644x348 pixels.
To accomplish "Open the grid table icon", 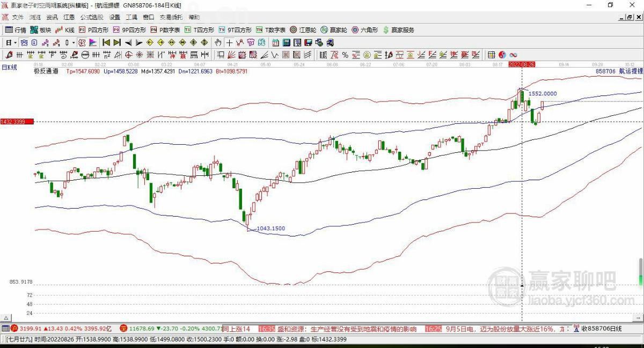I will pos(492,55).
